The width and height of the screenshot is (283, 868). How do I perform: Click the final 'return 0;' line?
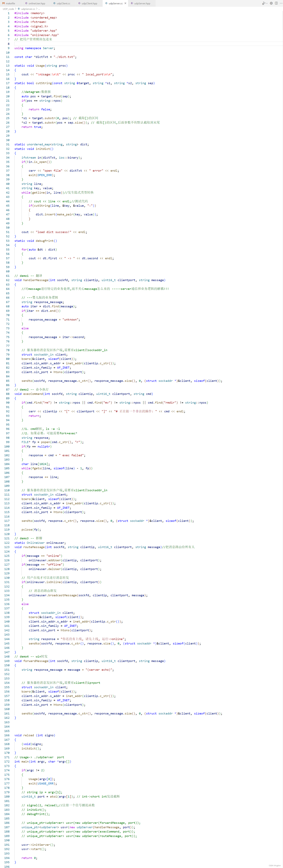pyautogui.click(x=29, y=858)
